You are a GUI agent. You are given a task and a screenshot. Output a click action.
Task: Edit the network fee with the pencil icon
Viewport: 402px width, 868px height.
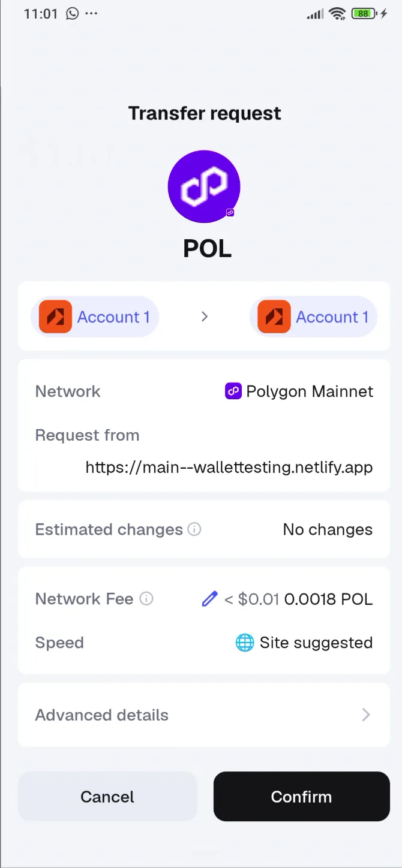point(209,598)
